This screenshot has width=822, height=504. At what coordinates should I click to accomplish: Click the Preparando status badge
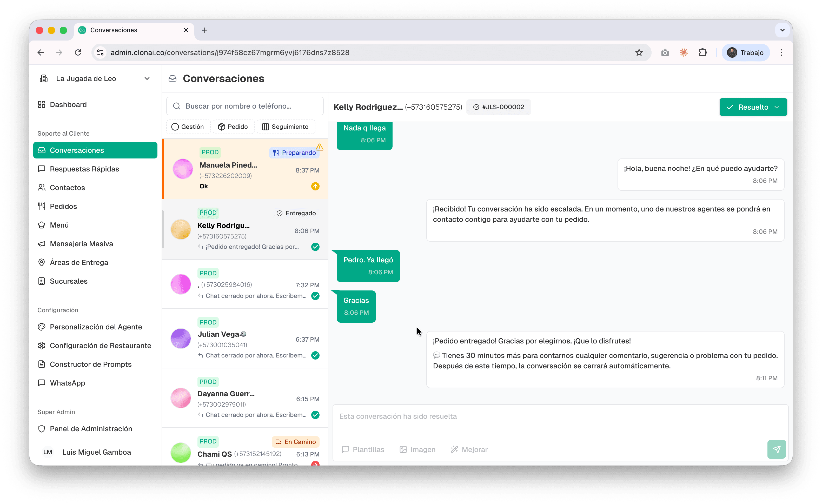294,152
